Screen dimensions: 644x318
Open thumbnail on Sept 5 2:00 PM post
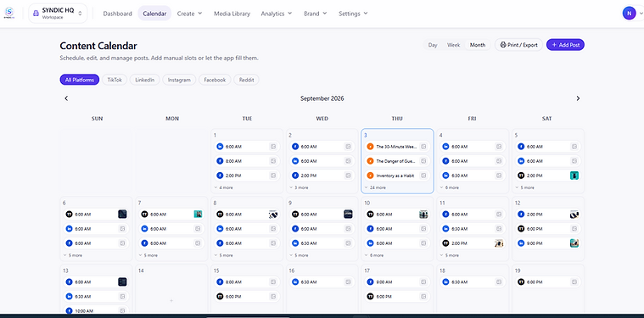574,176
